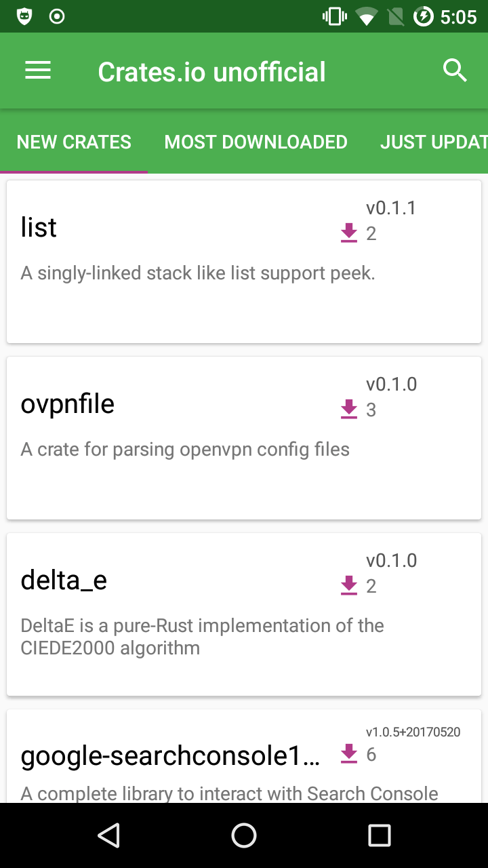The width and height of the screenshot is (488, 868).
Task: Click the download icon on the list crate
Action: (x=348, y=233)
